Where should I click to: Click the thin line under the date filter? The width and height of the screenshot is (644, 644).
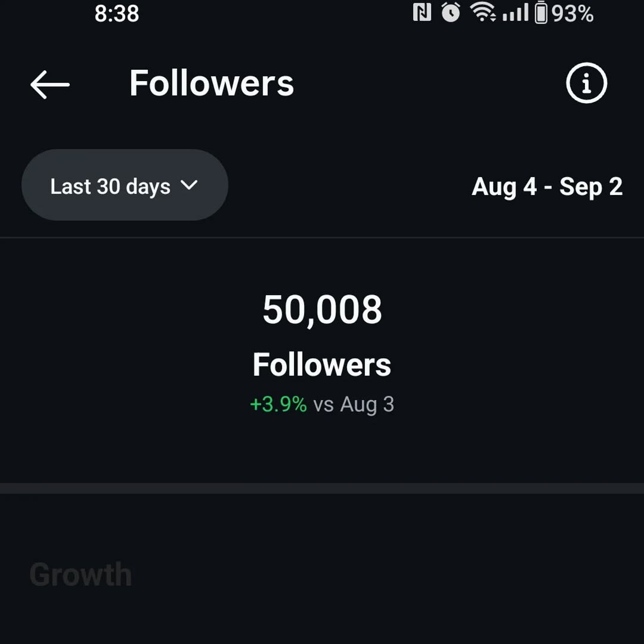click(322, 237)
